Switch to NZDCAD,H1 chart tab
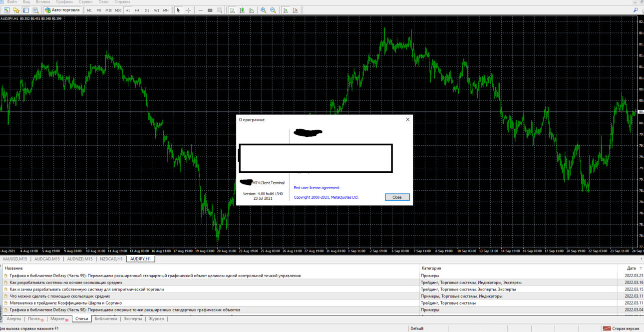The width and height of the screenshot is (644, 332). click(x=111, y=259)
